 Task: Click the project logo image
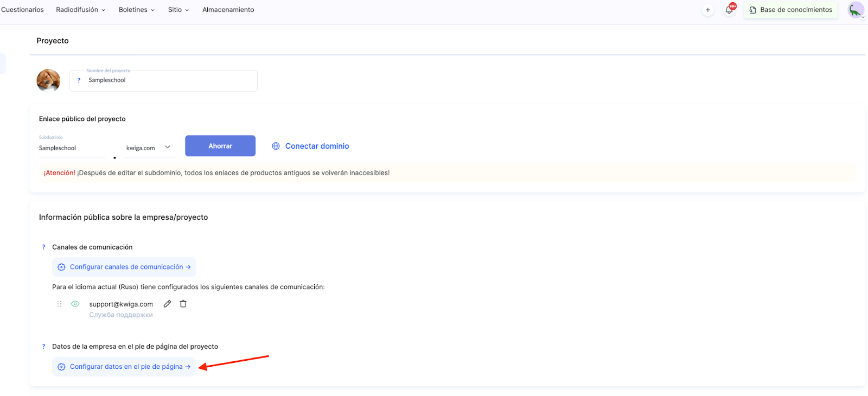point(48,80)
